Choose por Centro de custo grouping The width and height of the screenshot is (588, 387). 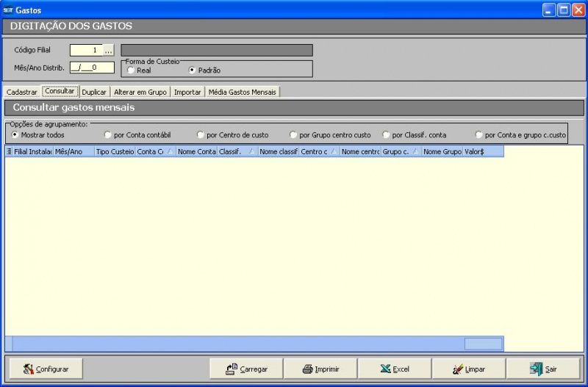pos(201,135)
